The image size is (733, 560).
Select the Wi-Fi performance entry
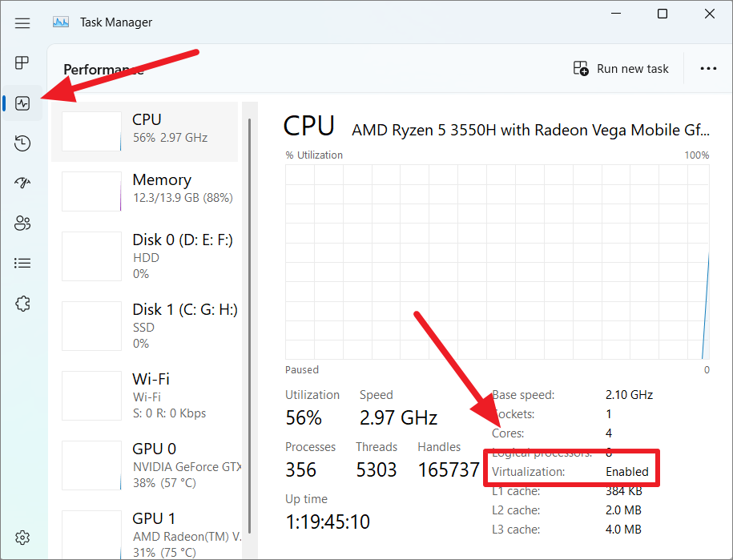(152, 396)
